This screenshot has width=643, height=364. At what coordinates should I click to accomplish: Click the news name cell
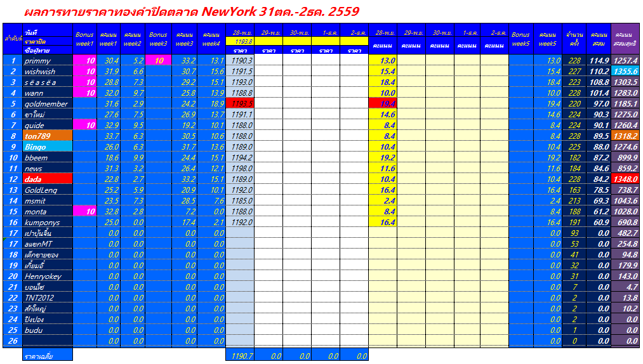(x=48, y=169)
